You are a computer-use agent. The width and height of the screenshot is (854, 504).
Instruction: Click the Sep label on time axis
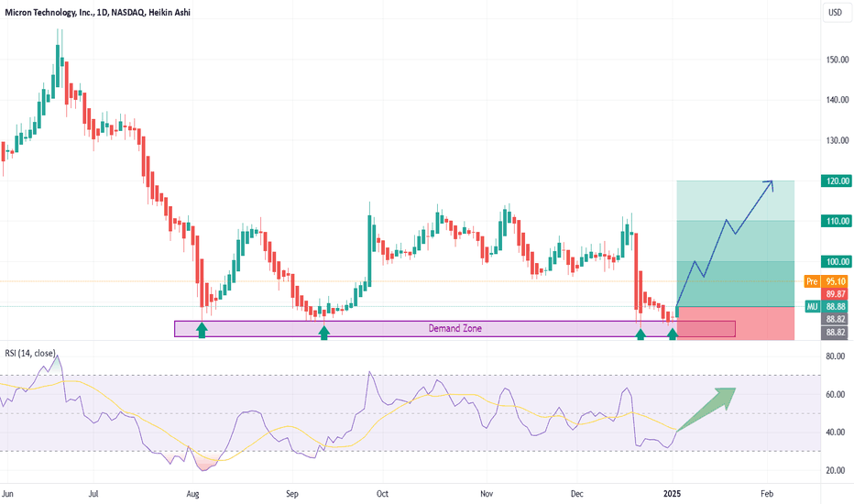292,494
